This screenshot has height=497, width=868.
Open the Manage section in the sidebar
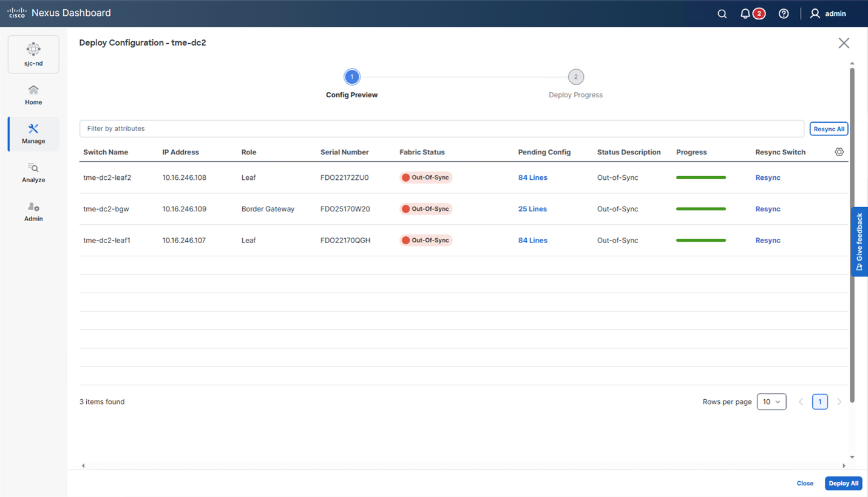(x=33, y=134)
